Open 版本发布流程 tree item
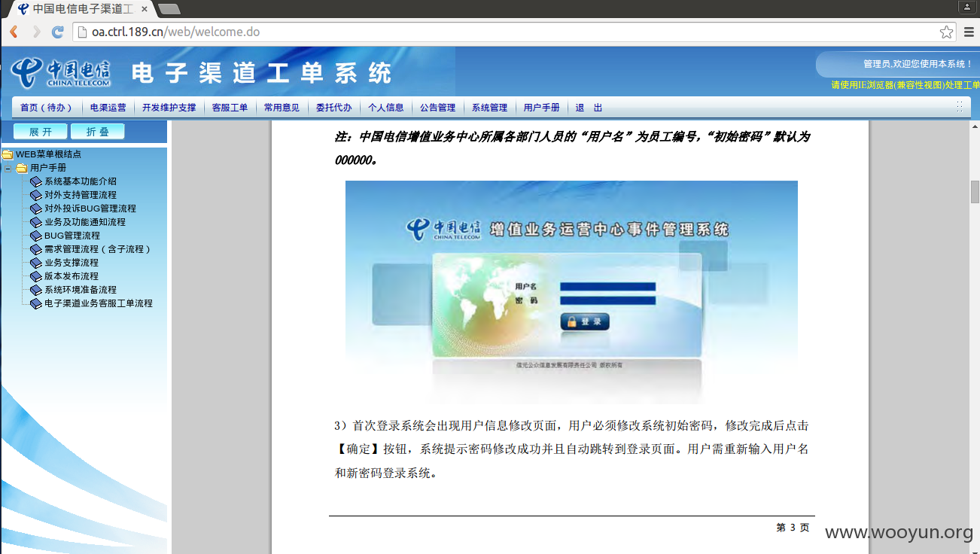The width and height of the screenshot is (980, 554). point(72,276)
